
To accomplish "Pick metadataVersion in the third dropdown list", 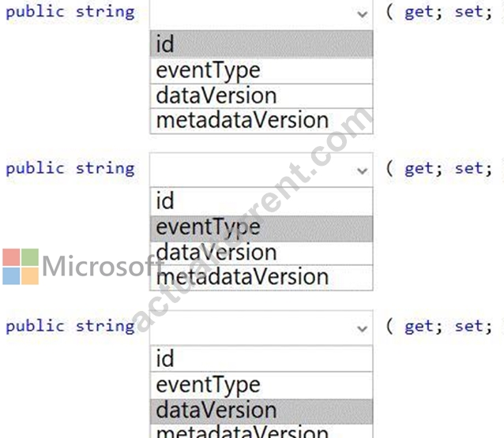I will point(261,431).
